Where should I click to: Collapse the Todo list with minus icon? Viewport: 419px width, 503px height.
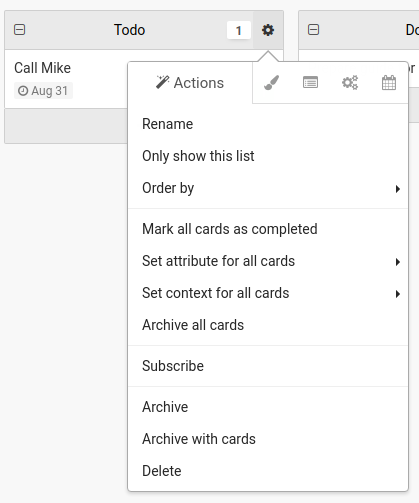tap(19, 30)
